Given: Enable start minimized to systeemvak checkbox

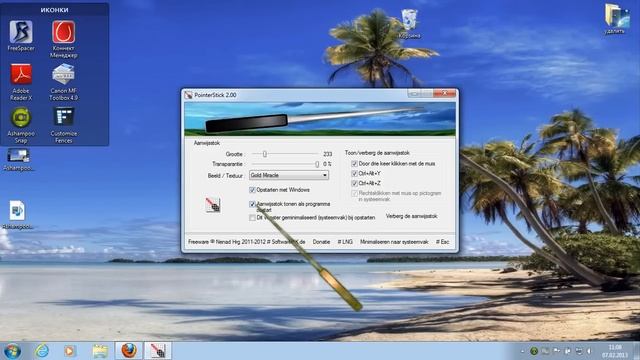Looking at the screenshot, I should (x=252, y=218).
